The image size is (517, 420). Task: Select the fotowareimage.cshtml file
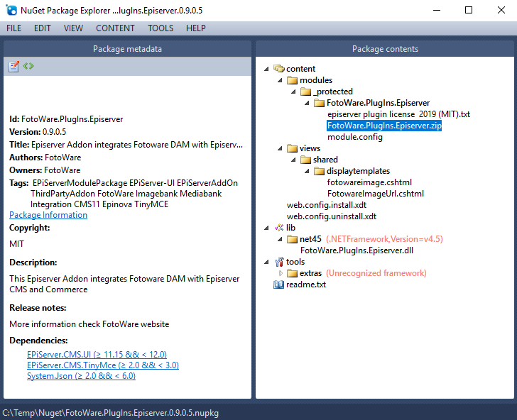click(369, 182)
